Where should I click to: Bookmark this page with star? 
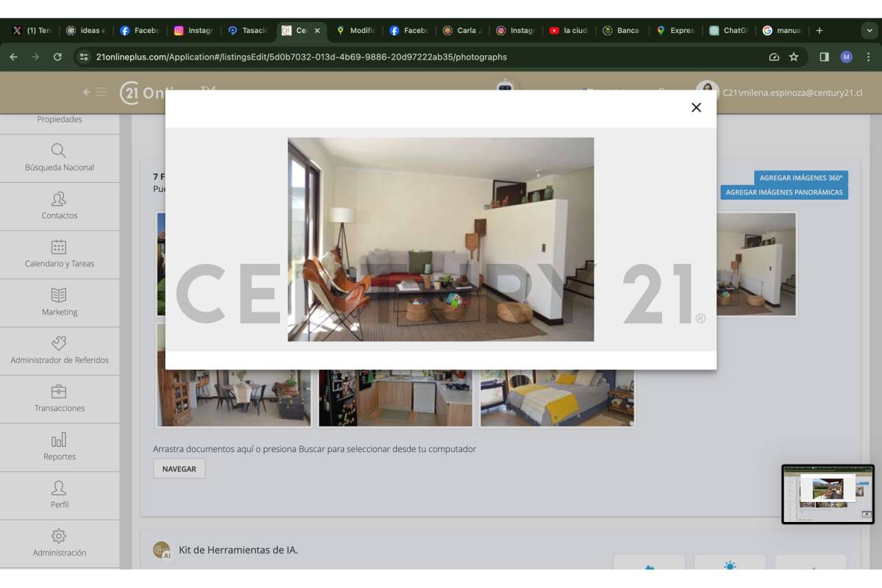(794, 57)
